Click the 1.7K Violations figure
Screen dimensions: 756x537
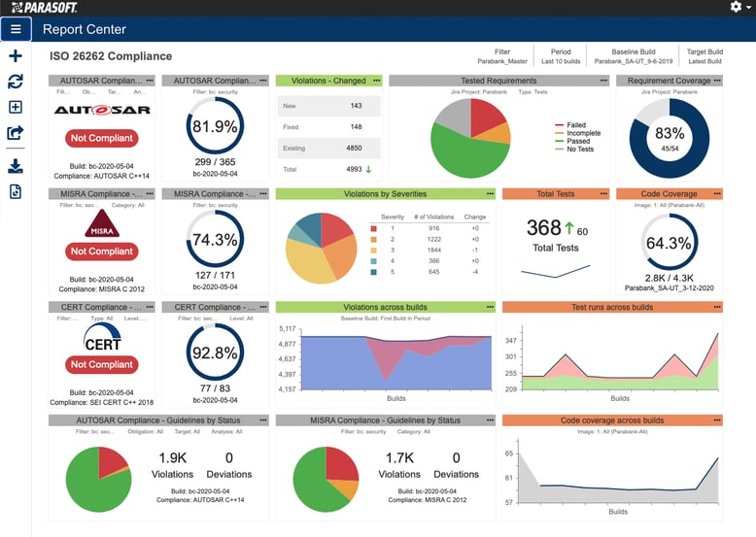click(x=399, y=458)
